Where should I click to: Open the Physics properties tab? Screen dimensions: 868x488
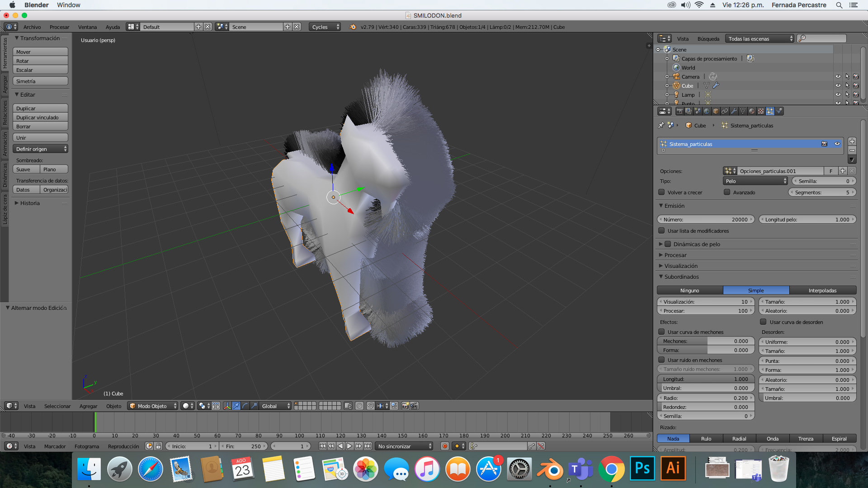pyautogui.click(x=779, y=111)
